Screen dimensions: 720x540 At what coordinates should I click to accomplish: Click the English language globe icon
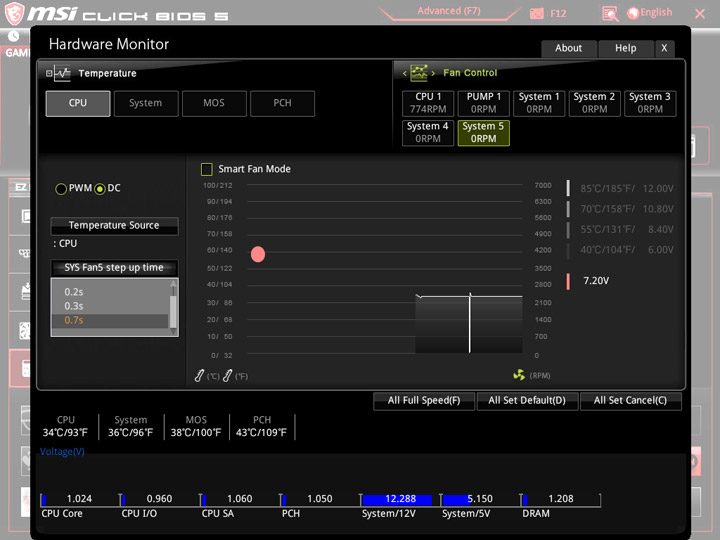coord(633,13)
